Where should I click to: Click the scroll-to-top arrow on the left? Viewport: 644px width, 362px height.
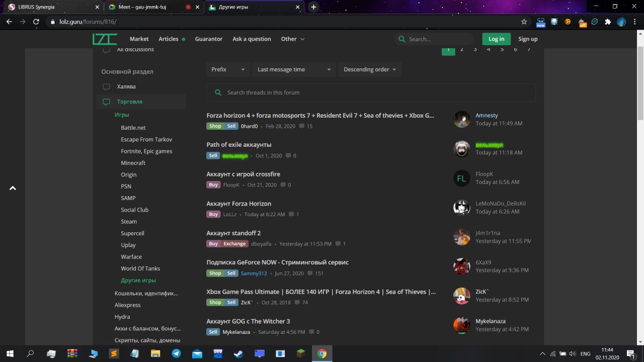coord(13,188)
